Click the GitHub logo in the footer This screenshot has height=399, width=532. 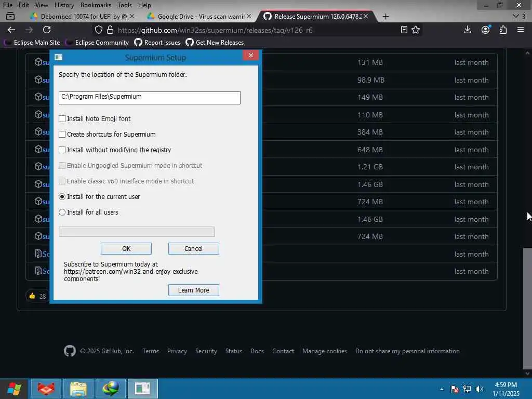(x=70, y=351)
